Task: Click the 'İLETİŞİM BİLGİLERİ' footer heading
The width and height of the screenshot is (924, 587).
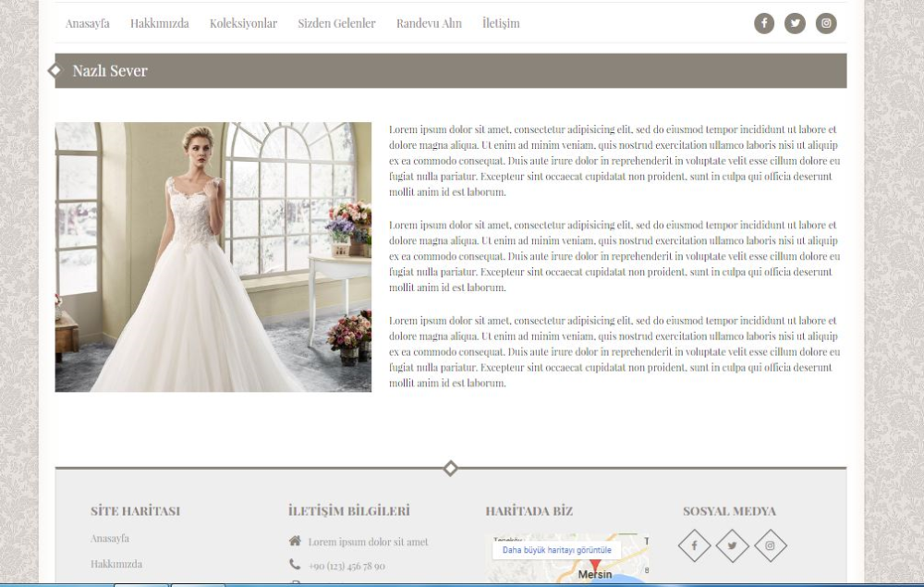Action: (x=349, y=511)
